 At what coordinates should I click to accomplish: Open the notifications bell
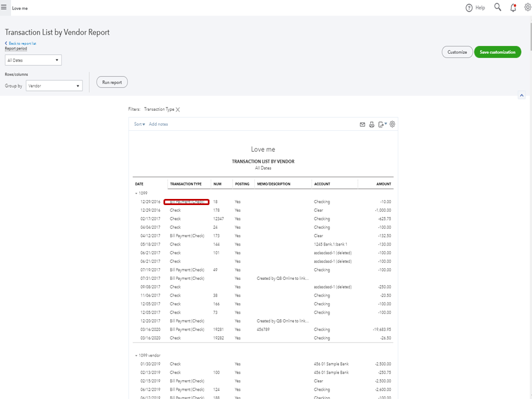click(513, 7)
